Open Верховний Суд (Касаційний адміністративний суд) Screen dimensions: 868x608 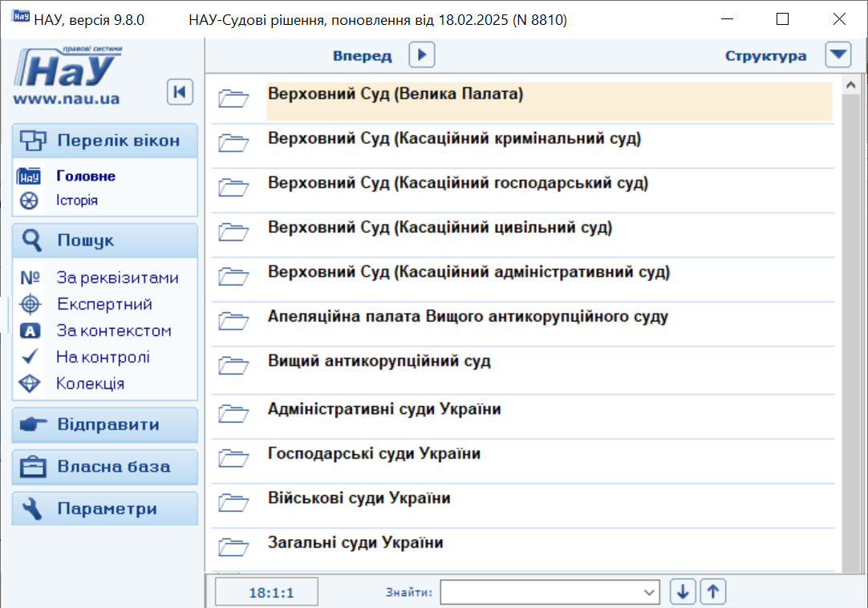tap(468, 272)
